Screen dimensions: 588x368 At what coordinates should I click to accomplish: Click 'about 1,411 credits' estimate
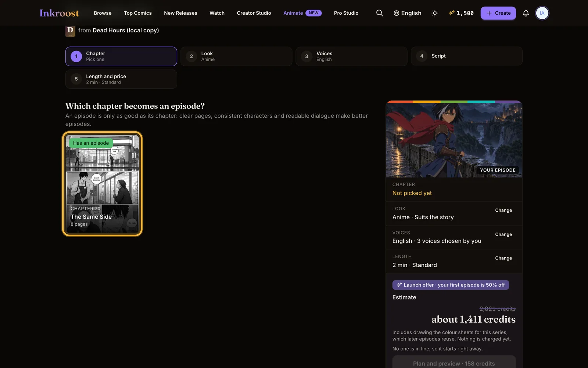[473, 319]
